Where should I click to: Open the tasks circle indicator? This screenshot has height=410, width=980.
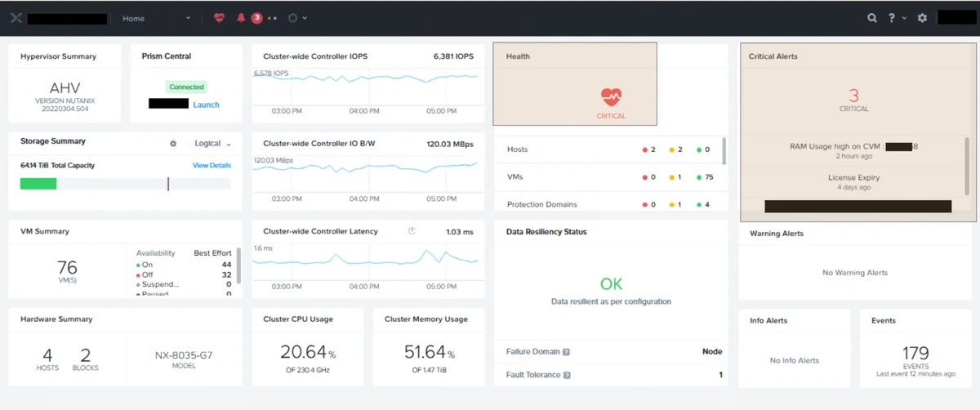click(294, 18)
